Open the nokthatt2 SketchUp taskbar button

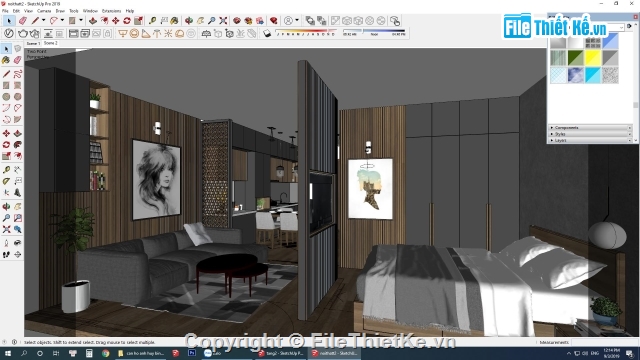click(x=335, y=353)
